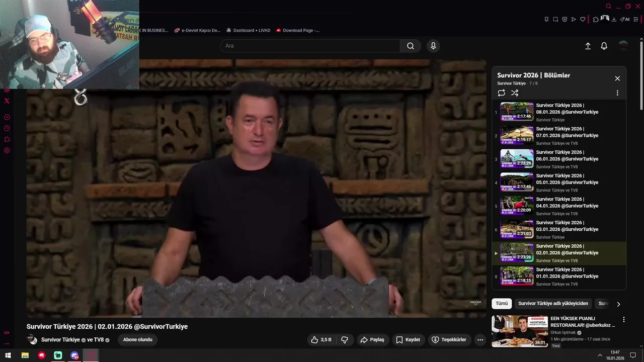Click the Ara search input field
This screenshot has width=644, height=362.
point(310,46)
